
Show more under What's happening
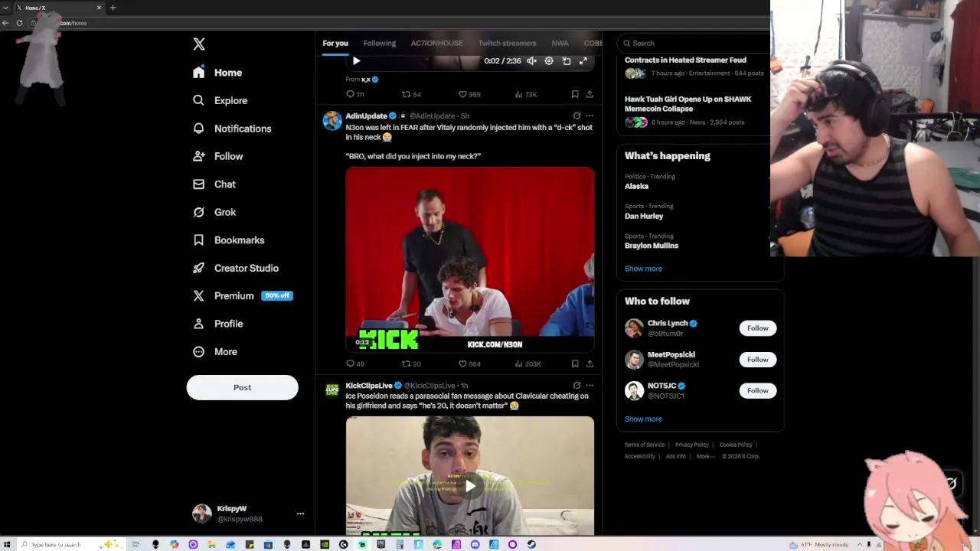pyautogui.click(x=643, y=269)
